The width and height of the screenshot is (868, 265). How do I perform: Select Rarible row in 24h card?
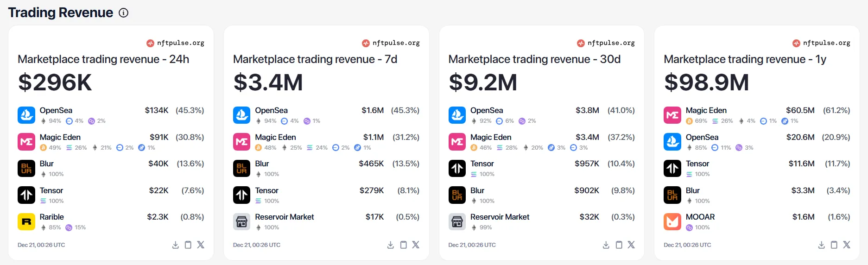(x=52, y=217)
